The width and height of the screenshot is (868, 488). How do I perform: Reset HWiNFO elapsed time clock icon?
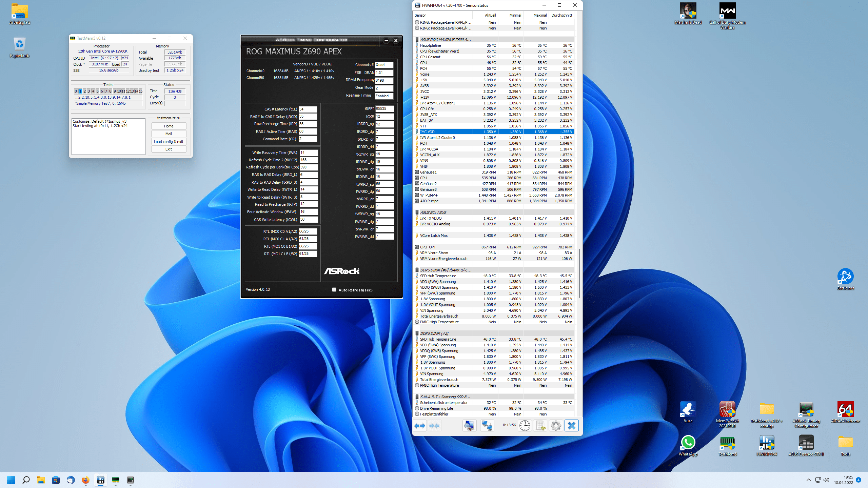(x=525, y=425)
